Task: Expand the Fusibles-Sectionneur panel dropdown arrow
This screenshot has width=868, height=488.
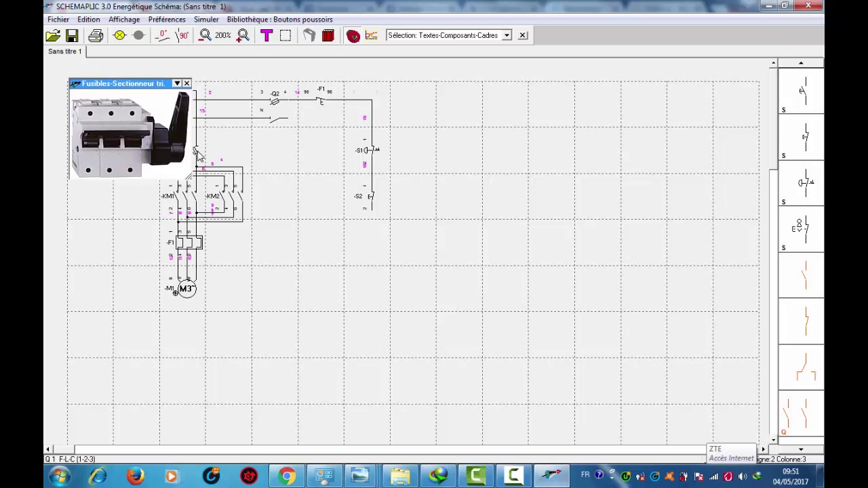Action: [177, 83]
